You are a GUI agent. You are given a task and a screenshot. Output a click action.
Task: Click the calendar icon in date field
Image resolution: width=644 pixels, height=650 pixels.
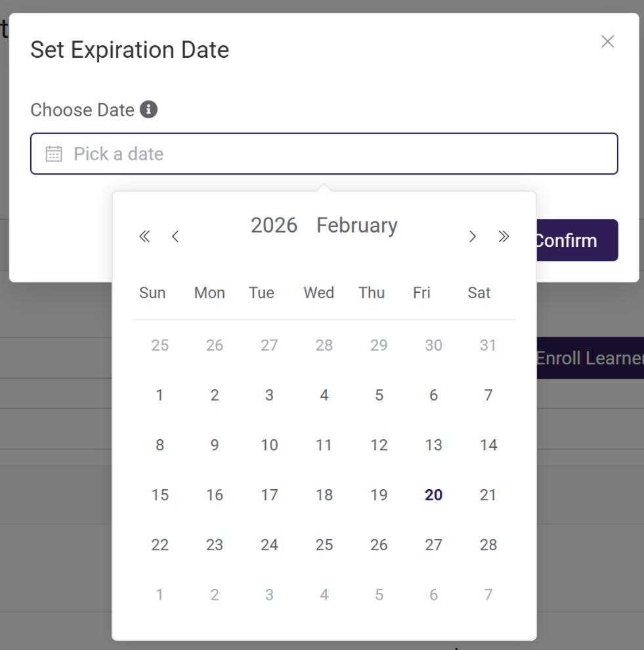tap(54, 154)
